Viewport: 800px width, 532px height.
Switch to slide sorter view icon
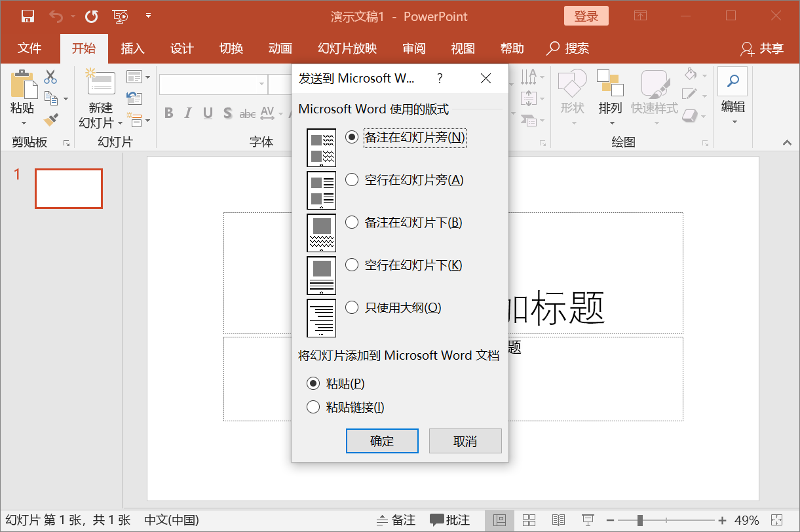[x=529, y=520]
